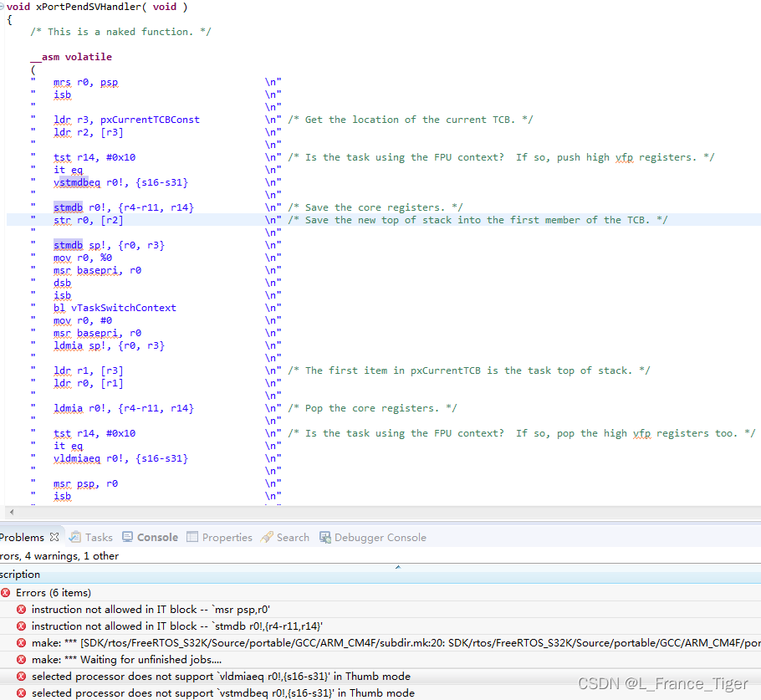Image resolution: width=761 pixels, height=700 pixels.
Task: Click the column sort arrow indicator
Action: tap(398, 567)
